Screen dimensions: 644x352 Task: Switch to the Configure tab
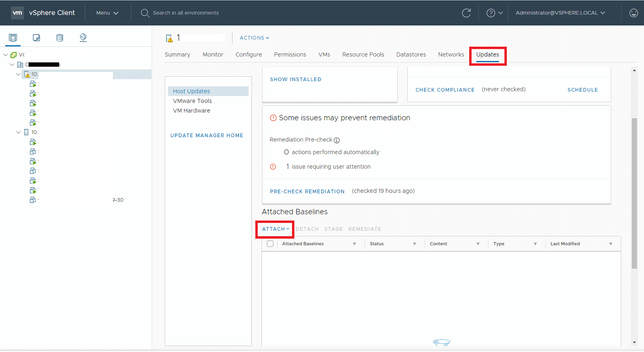[x=249, y=54]
